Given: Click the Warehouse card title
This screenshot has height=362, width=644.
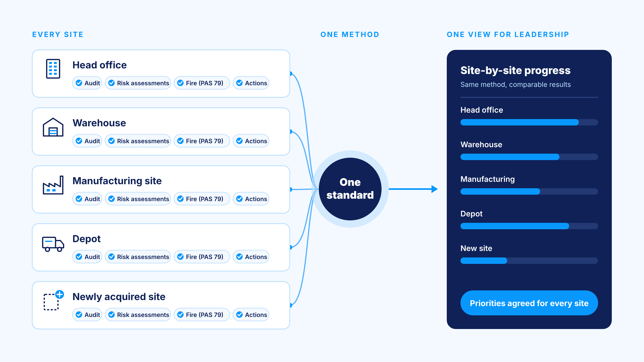Looking at the screenshot, I should [99, 123].
